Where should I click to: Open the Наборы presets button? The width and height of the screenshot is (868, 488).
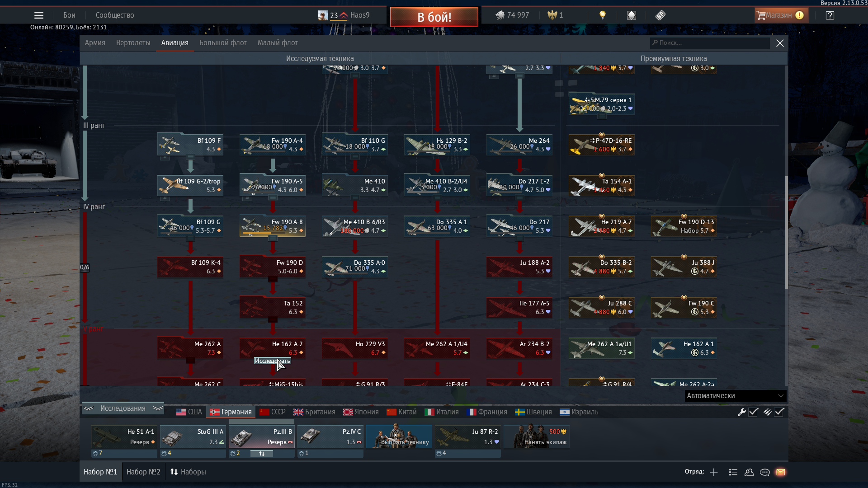tap(188, 472)
